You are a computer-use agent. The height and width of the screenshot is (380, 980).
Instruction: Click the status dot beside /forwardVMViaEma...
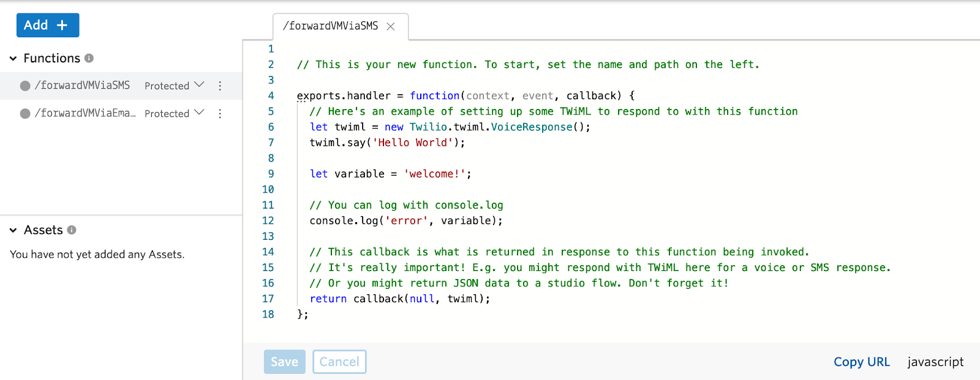tap(25, 113)
